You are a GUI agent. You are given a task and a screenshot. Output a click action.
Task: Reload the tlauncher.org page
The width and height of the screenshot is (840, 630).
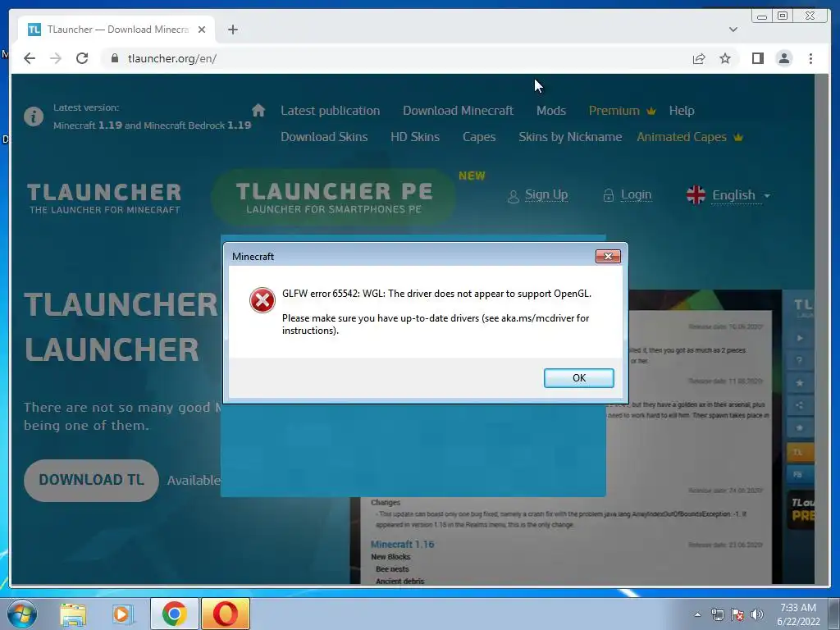[82, 58]
